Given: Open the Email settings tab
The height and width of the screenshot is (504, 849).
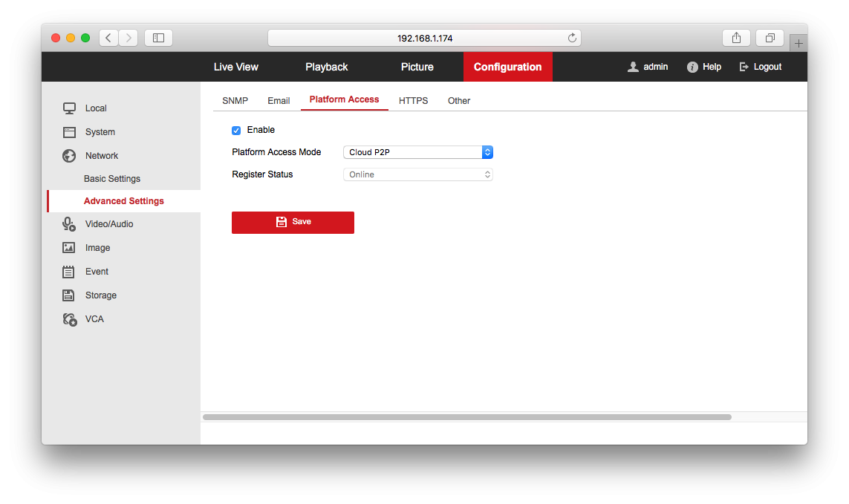Looking at the screenshot, I should [279, 101].
